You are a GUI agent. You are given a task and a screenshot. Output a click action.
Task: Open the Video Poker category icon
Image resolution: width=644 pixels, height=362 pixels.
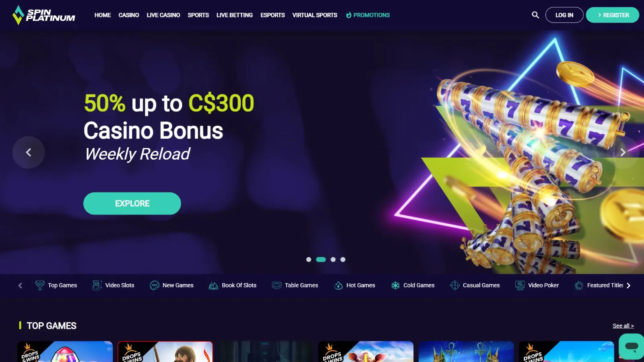[x=520, y=285]
